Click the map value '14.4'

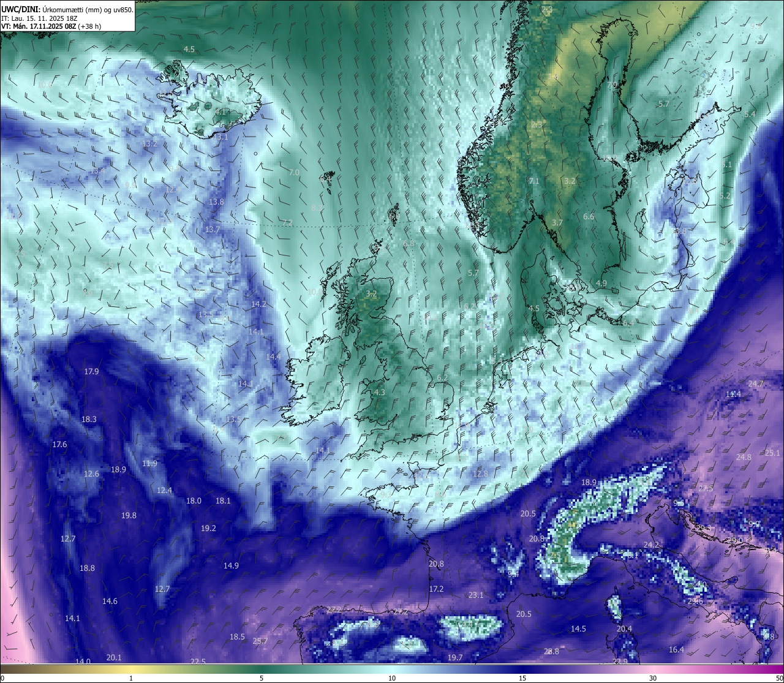(273, 357)
